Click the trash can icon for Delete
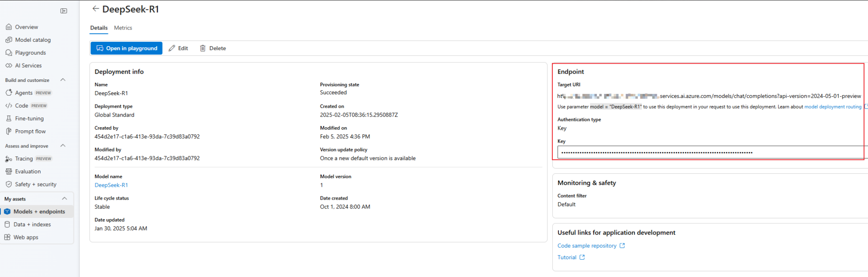 click(x=203, y=48)
